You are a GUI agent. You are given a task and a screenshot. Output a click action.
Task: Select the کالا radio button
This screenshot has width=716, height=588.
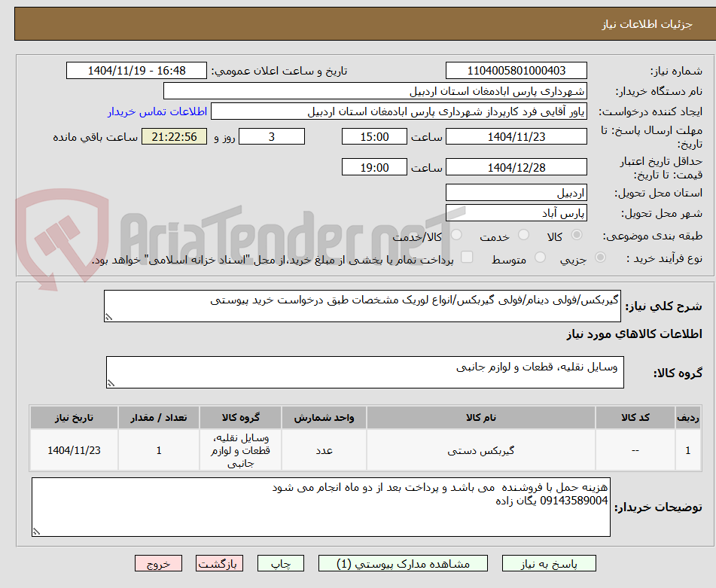click(577, 235)
